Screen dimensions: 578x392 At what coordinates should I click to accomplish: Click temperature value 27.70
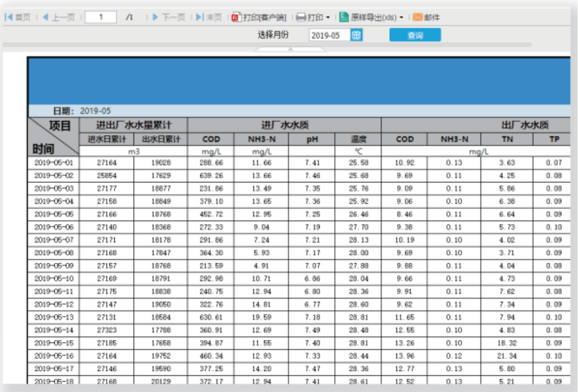point(359,227)
